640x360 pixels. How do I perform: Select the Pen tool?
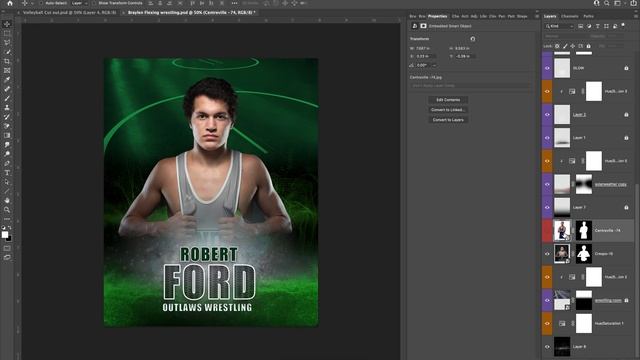[7, 163]
